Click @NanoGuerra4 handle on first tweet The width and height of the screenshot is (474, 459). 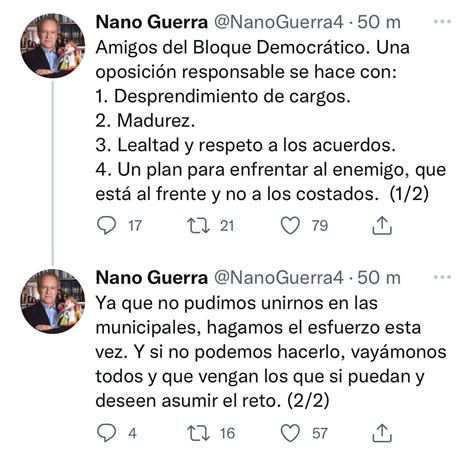pyautogui.click(x=278, y=22)
